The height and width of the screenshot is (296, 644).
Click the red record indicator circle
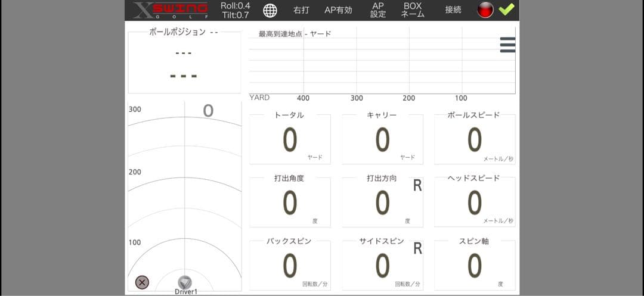coord(485,10)
